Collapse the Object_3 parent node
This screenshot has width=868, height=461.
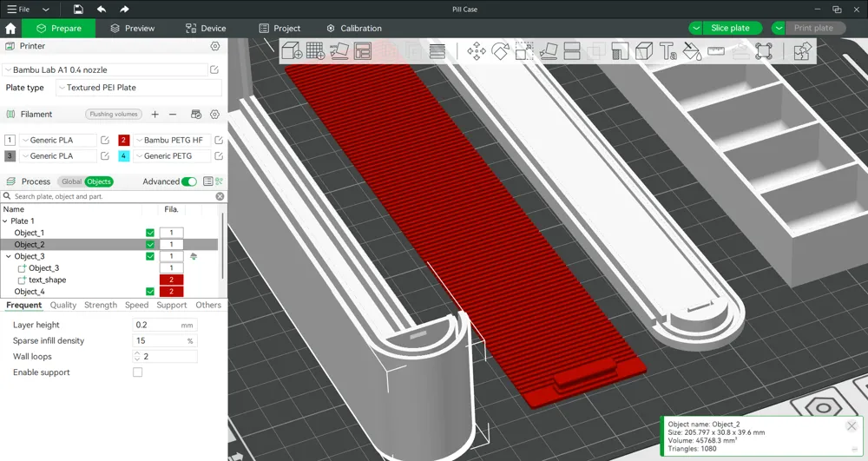click(x=9, y=256)
